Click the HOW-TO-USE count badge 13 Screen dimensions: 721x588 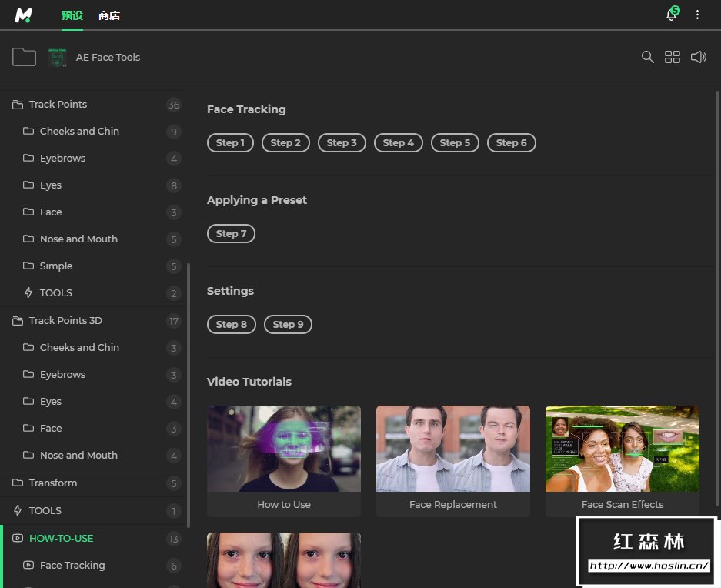tap(173, 539)
